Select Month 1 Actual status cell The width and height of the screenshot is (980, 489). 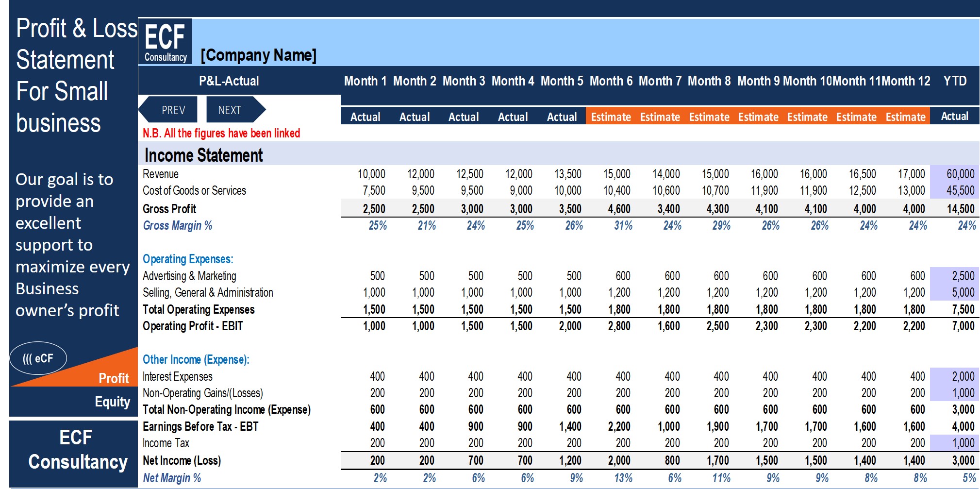(x=365, y=117)
